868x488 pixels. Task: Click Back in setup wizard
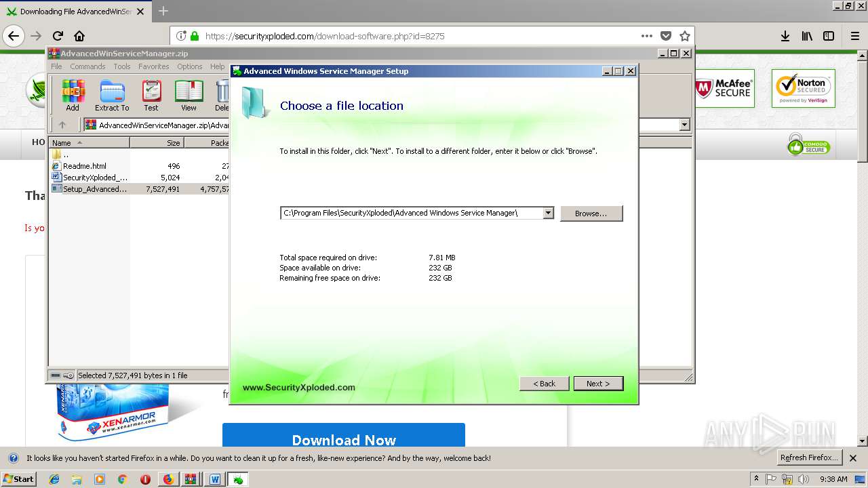[x=544, y=384]
